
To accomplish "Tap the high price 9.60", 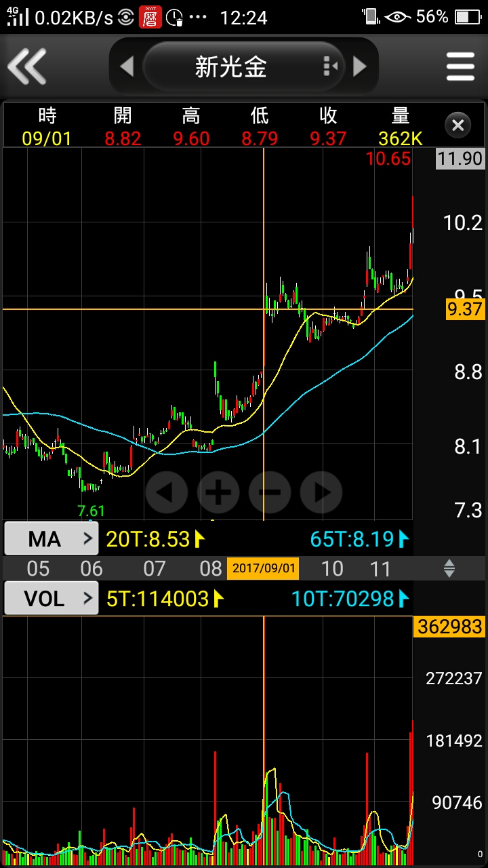I will pyautogui.click(x=191, y=138).
